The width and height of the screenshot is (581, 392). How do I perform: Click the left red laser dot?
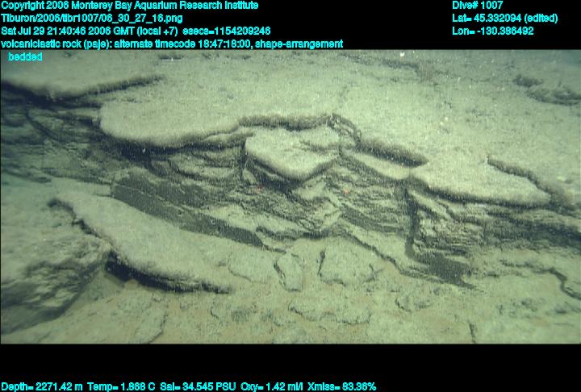[260, 186]
